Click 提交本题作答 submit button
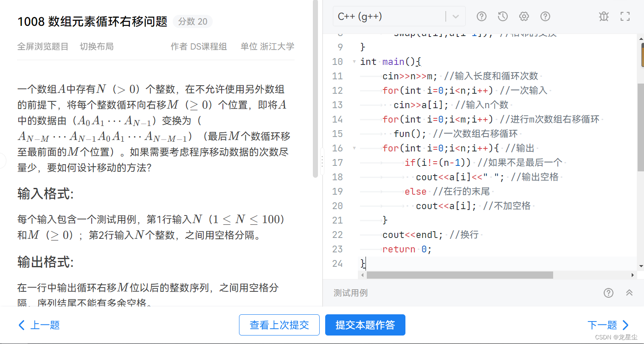Image resolution: width=644 pixels, height=344 pixels. 365,325
